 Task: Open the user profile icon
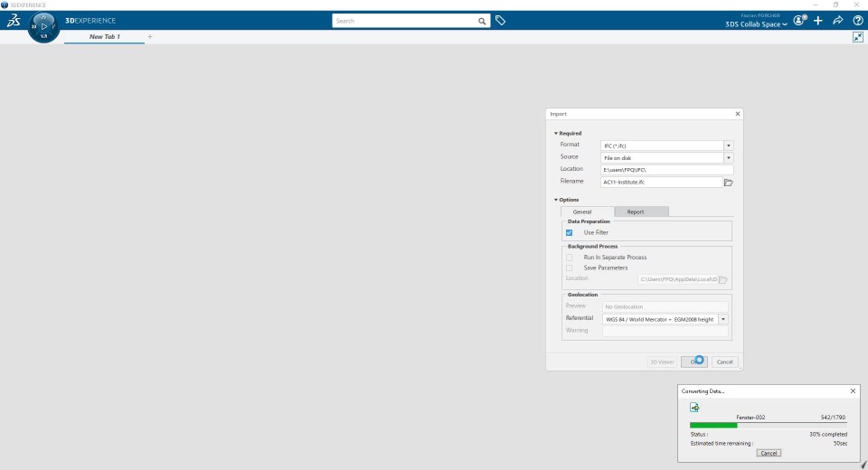tap(799, 21)
